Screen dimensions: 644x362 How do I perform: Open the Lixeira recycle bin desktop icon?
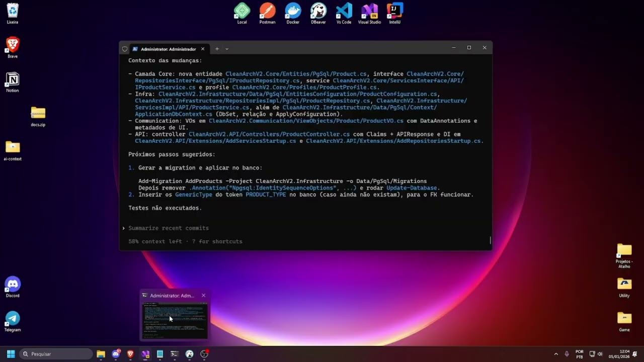13,14
